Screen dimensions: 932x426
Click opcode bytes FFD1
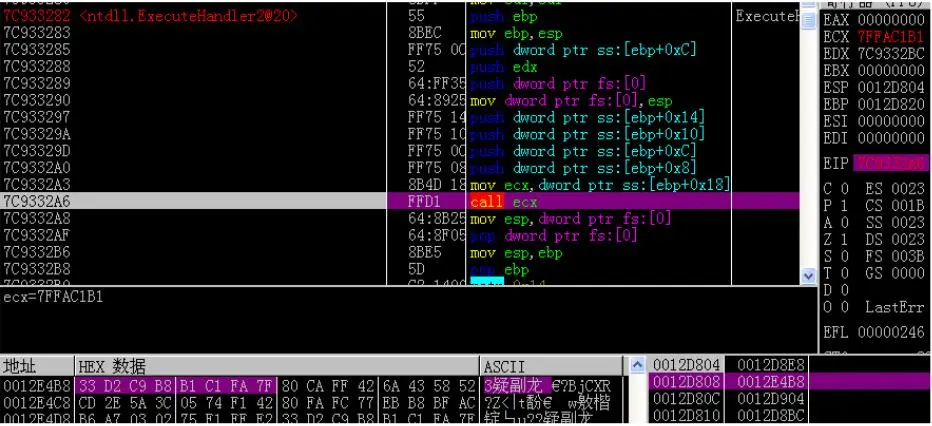[x=424, y=201]
